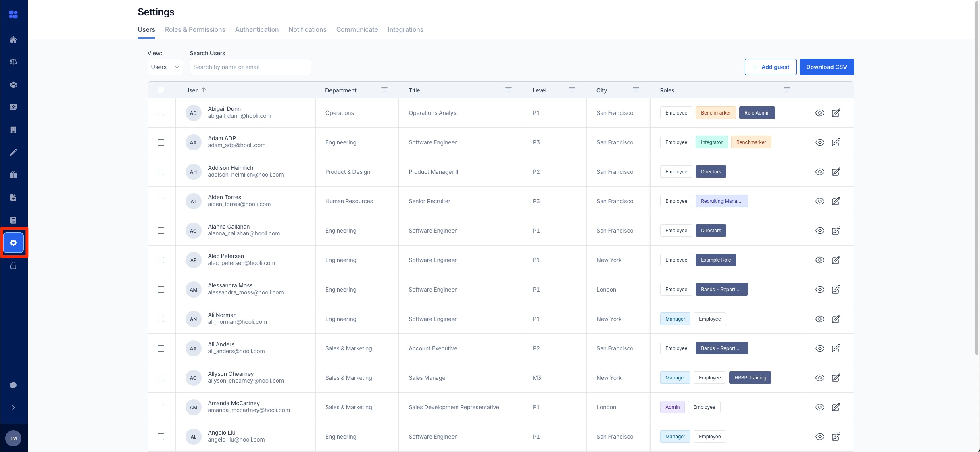Switch to the Notifications tab
Viewport: 980px width, 452px height.
[307, 29]
